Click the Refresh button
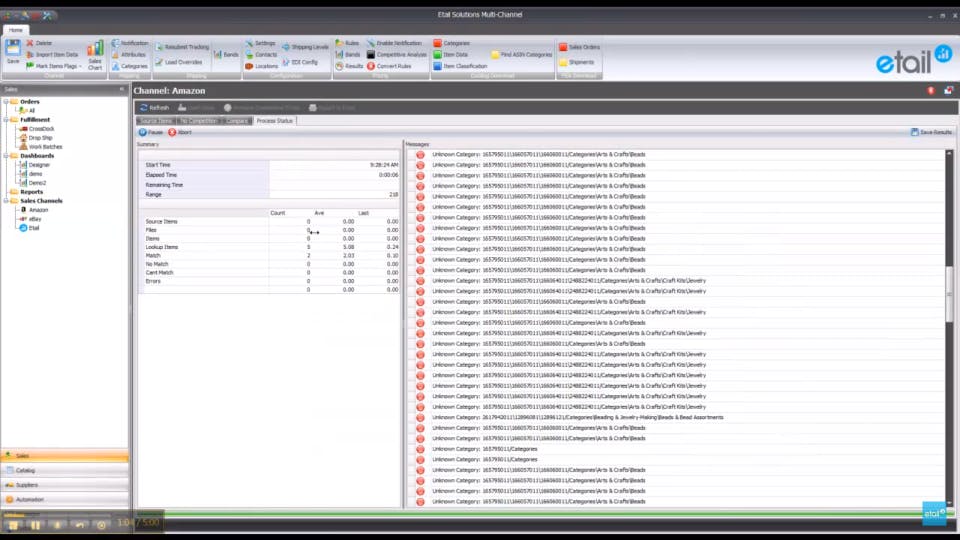Viewport: 960px width, 540px height. (x=154, y=108)
